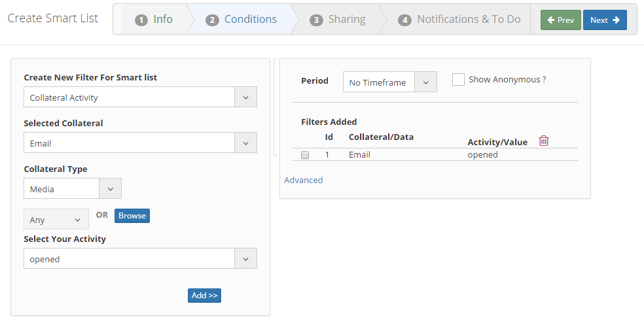
Task: Click the Add >> button
Action: 204,296
